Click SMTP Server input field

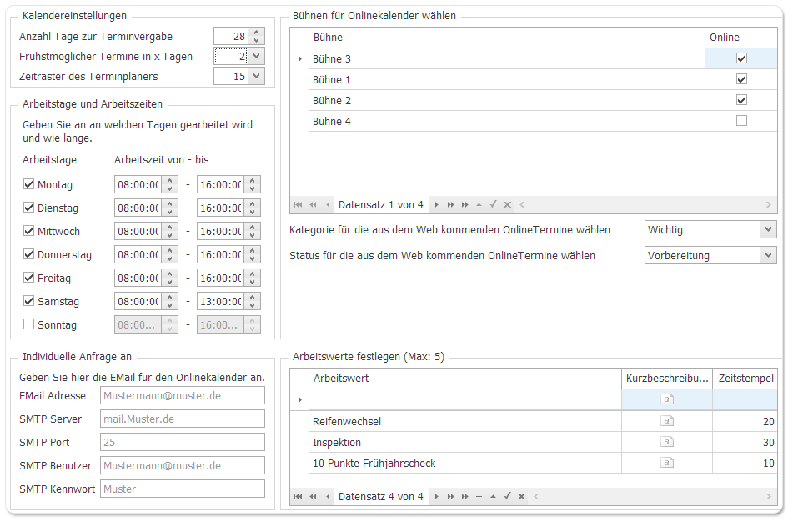click(183, 419)
